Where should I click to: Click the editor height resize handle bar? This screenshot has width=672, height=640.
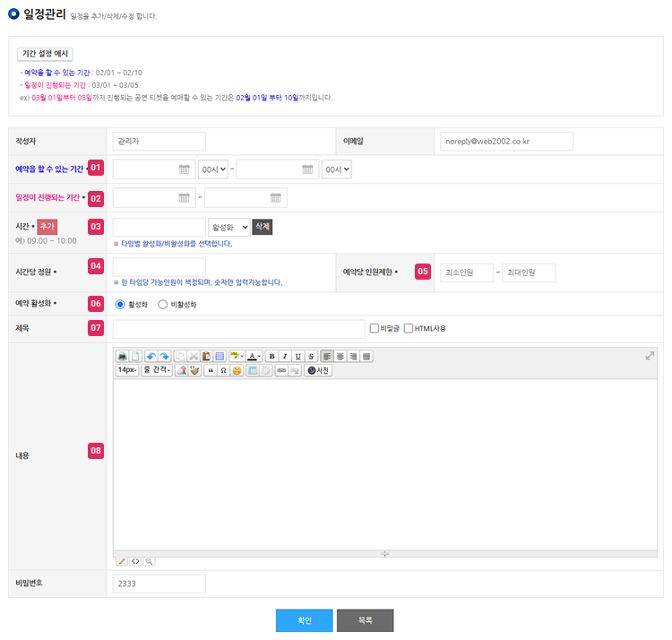[x=385, y=553]
